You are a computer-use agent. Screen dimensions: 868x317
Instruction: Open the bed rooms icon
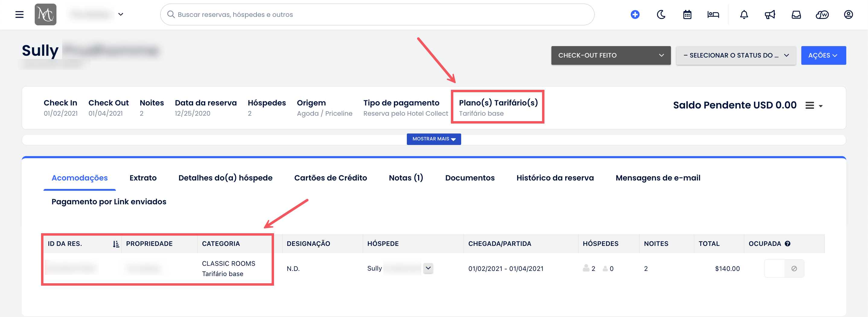[713, 14]
